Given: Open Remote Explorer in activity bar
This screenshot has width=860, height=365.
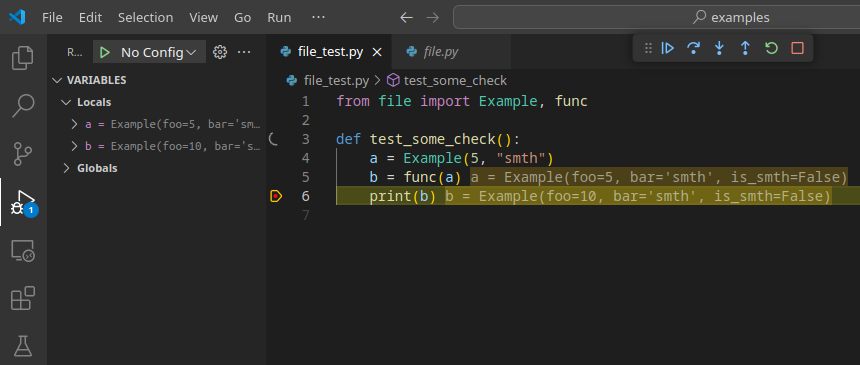Looking at the screenshot, I should (x=22, y=250).
